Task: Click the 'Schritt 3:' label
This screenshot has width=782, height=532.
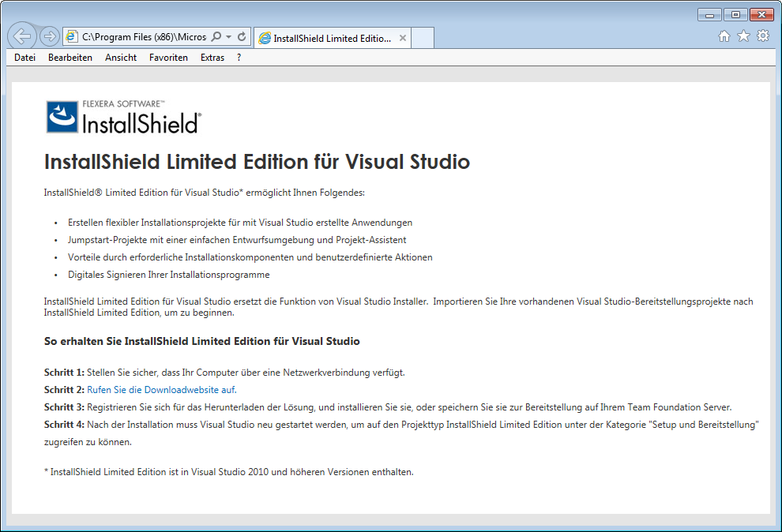Action: (64, 407)
